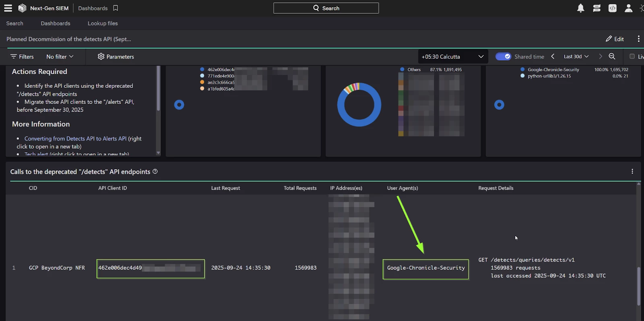Click the ae2c3c666ca5 legend entry
This screenshot has height=321, width=644.
221,82
